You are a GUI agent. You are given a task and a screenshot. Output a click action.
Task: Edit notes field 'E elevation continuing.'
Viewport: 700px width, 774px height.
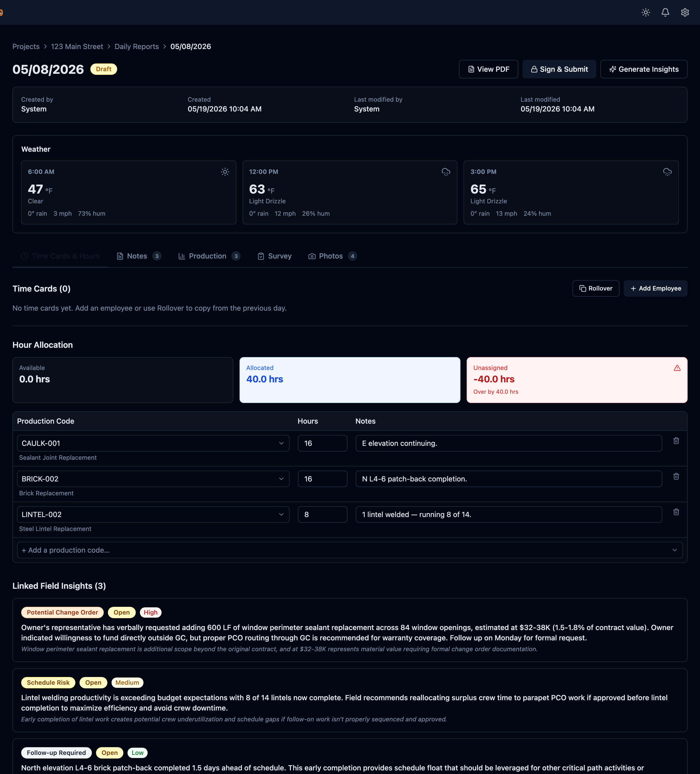(509, 443)
